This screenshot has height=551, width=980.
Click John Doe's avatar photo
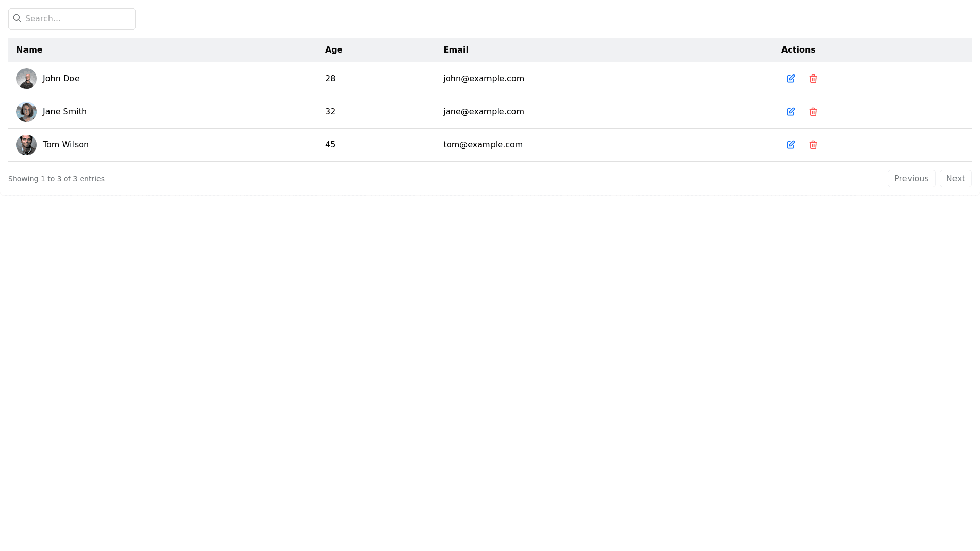point(27,79)
